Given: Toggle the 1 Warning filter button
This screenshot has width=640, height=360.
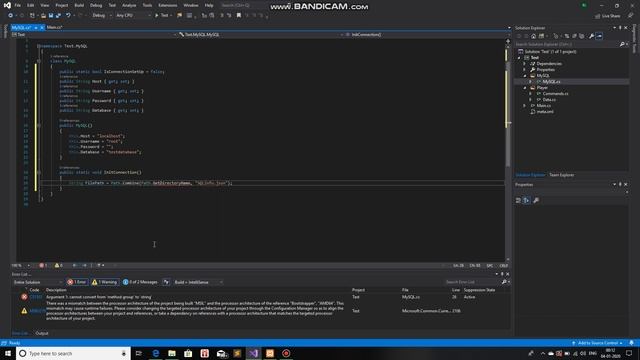Looking at the screenshot, I should 104,282.
